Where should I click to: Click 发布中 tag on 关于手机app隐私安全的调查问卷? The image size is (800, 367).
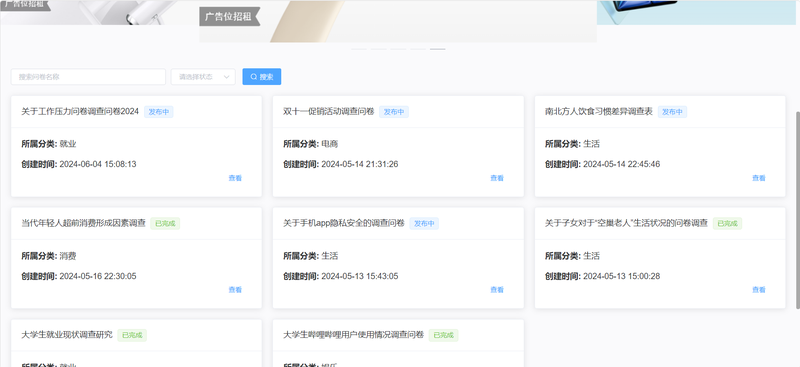coord(424,224)
